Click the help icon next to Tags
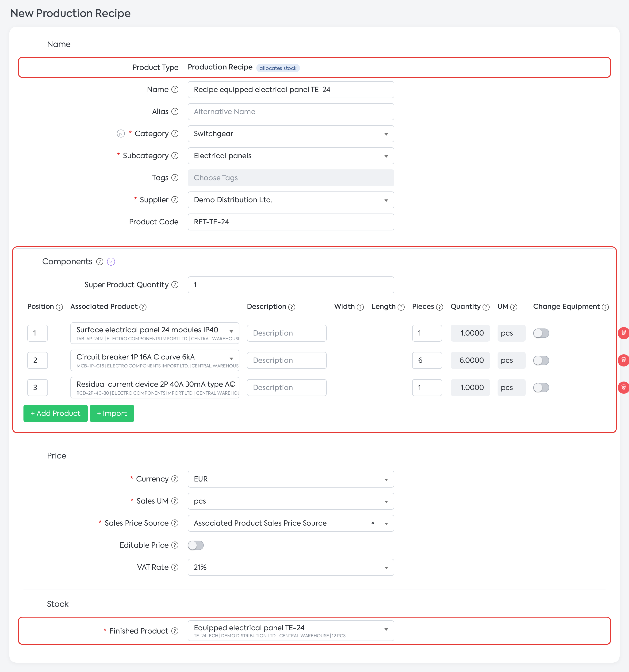The height and width of the screenshot is (672, 629). (175, 178)
